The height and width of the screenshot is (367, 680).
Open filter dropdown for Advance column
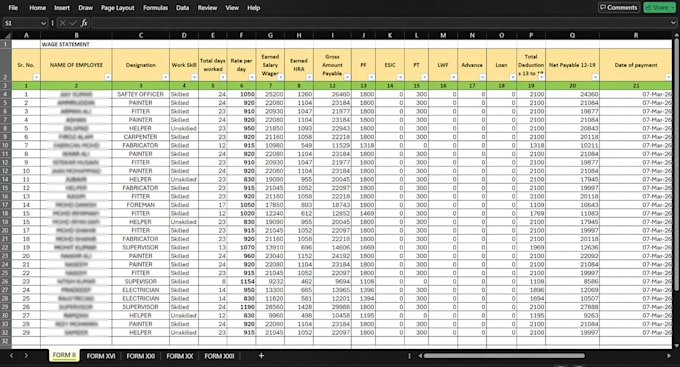pos(482,77)
